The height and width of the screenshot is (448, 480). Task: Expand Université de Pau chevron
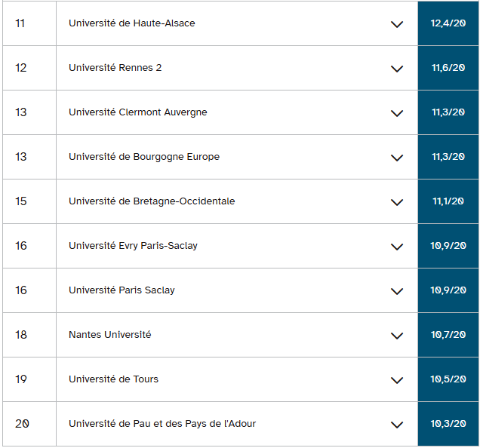click(x=397, y=425)
